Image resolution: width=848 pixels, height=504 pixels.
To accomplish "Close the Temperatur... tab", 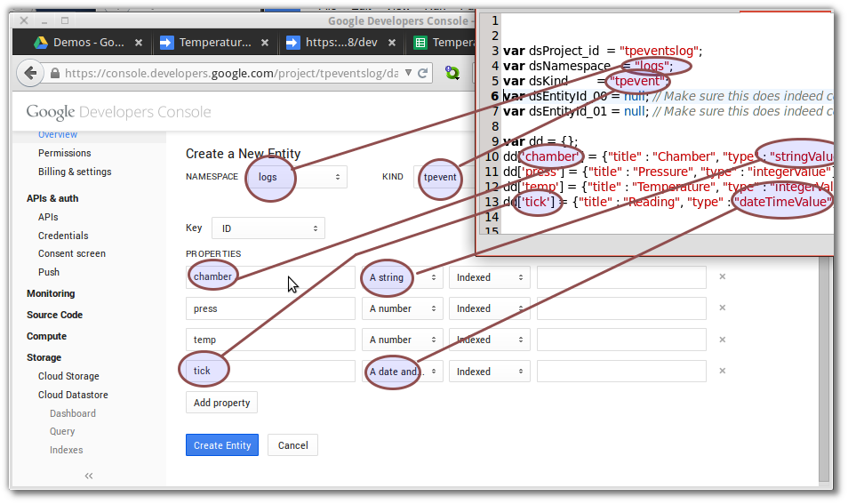I will pos(265,42).
